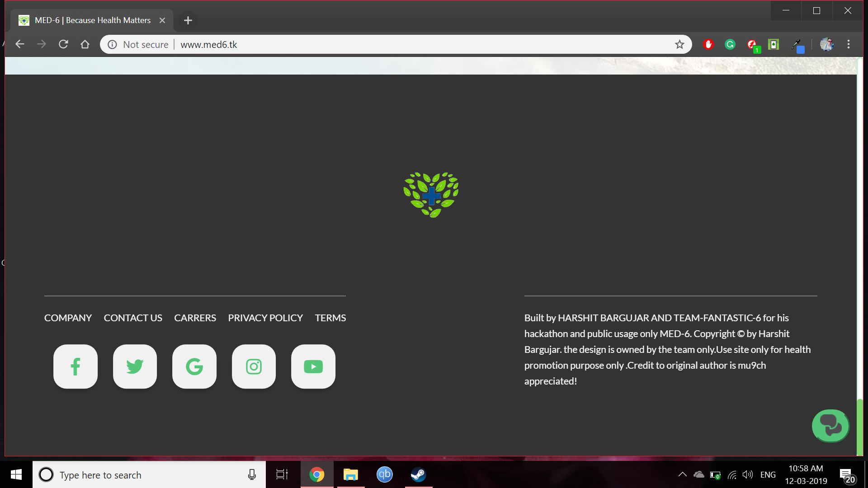Open a new browser tab

click(x=188, y=20)
